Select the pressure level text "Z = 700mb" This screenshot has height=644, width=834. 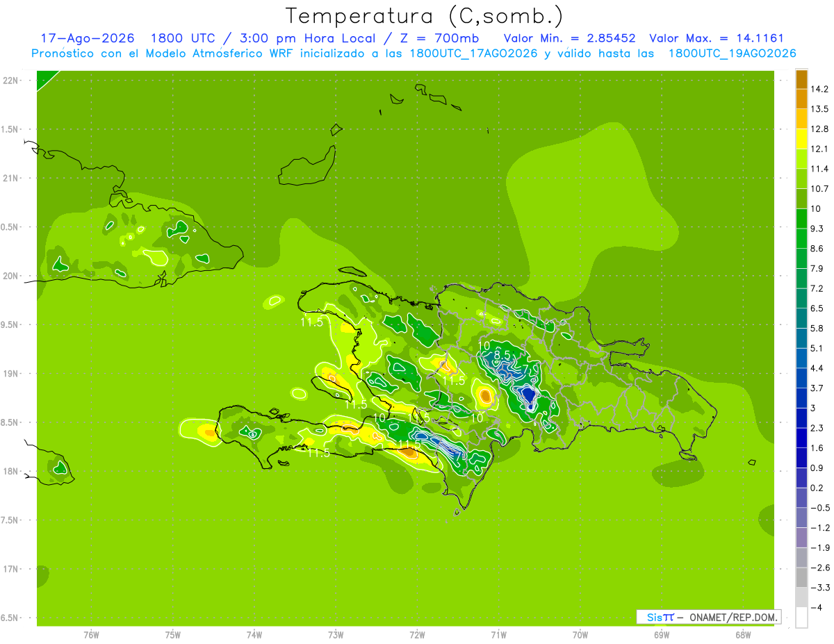438,39
